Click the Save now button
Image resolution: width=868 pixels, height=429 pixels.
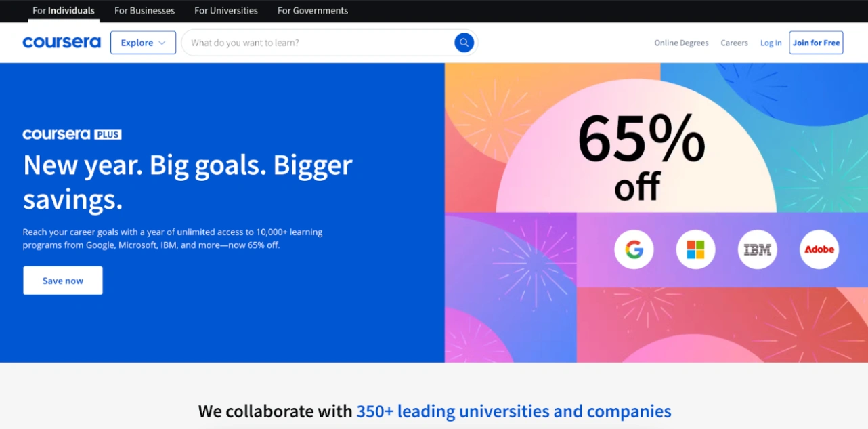click(x=63, y=281)
